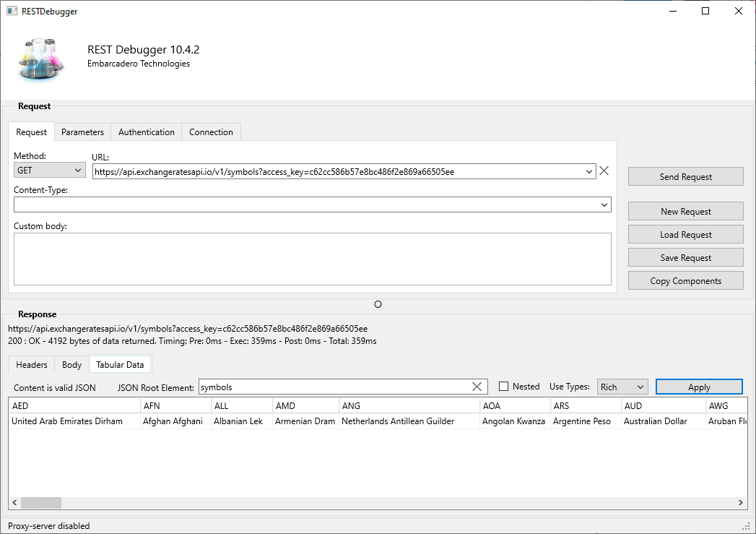Show the response Headers tab
Screen dimensions: 756x534
pyautogui.click(x=31, y=365)
